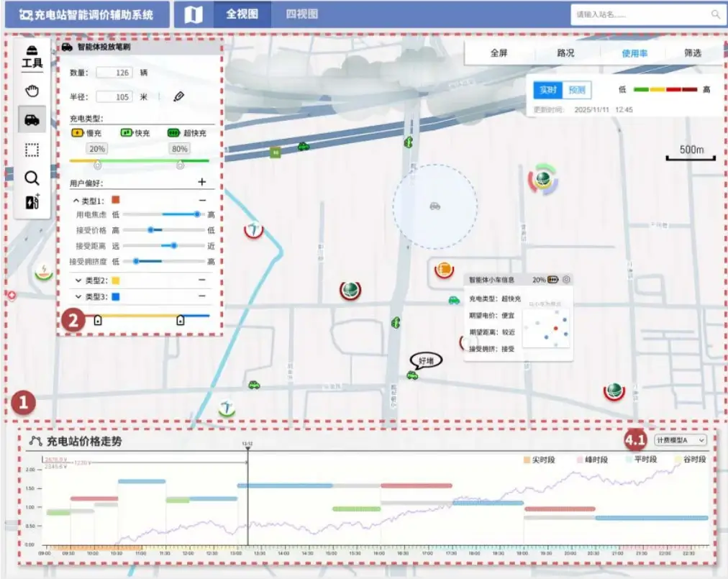
Task: Select the dashed rectangle selection tool
Action: 32,150
